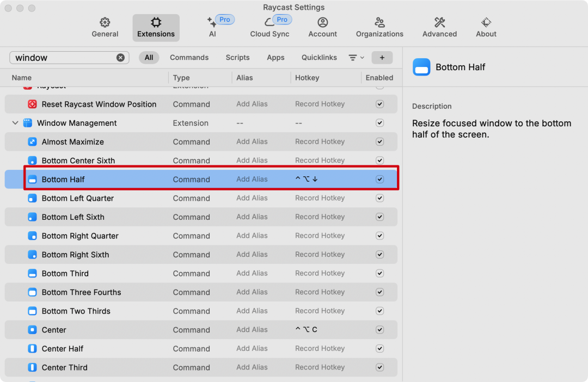
Task: Click the Enabled column header
Action: [x=379, y=78]
